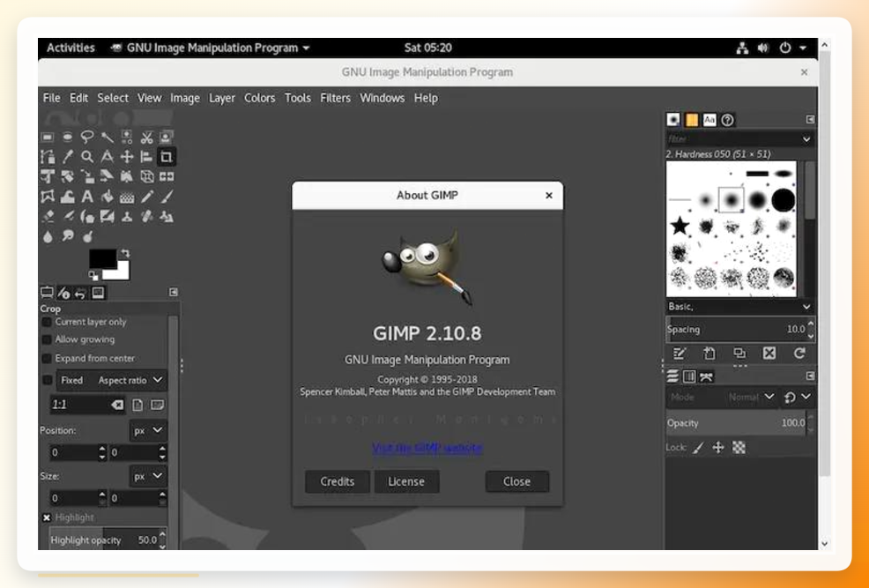
Task: Select the Flip tool
Action: (167, 177)
